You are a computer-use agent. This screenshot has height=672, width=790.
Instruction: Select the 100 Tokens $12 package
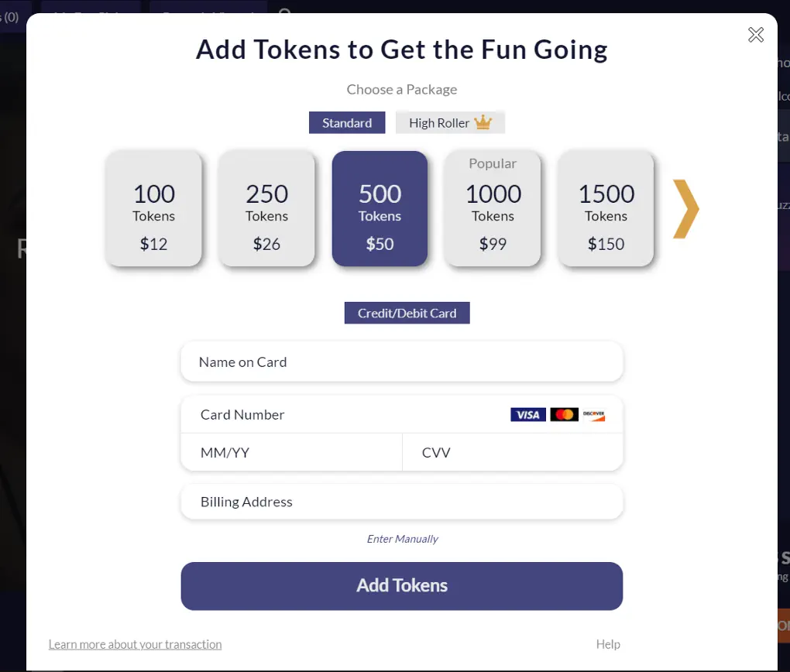153,208
